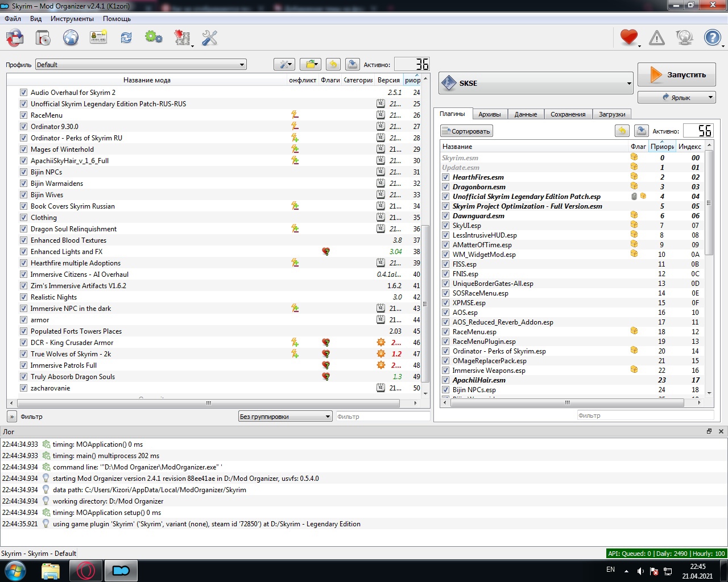Toggle the SkyUI.esp plugin checkbox
728x582 pixels.
pos(446,226)
